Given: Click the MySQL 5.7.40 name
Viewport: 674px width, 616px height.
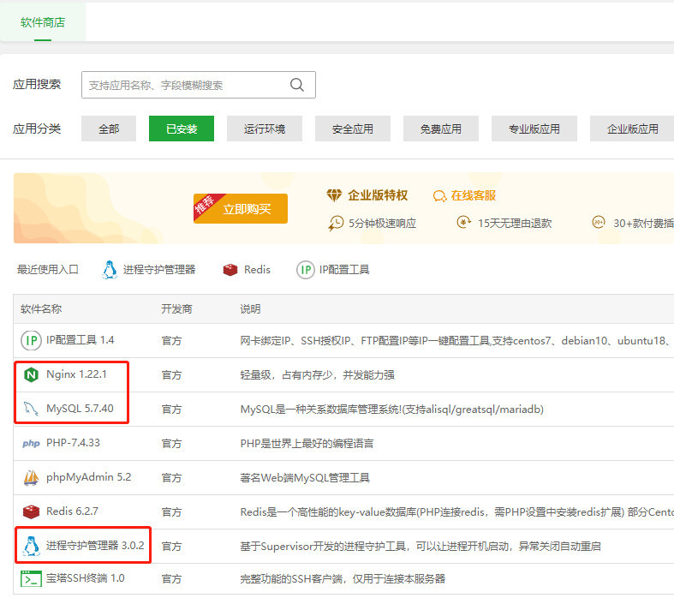Looking at the screenshot, I should tap(80, 409).
